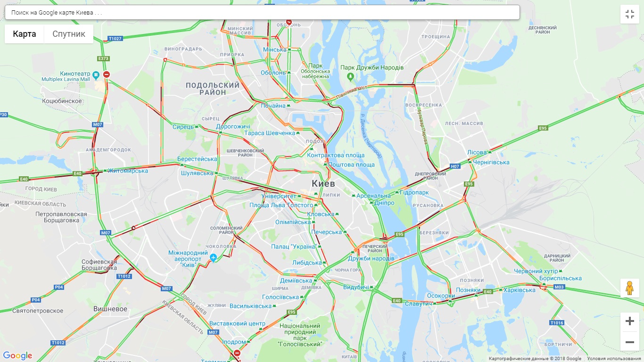This screenshot has width=644, height=362.
Task: Switch to the Карта map view
Action: point(25,34)
